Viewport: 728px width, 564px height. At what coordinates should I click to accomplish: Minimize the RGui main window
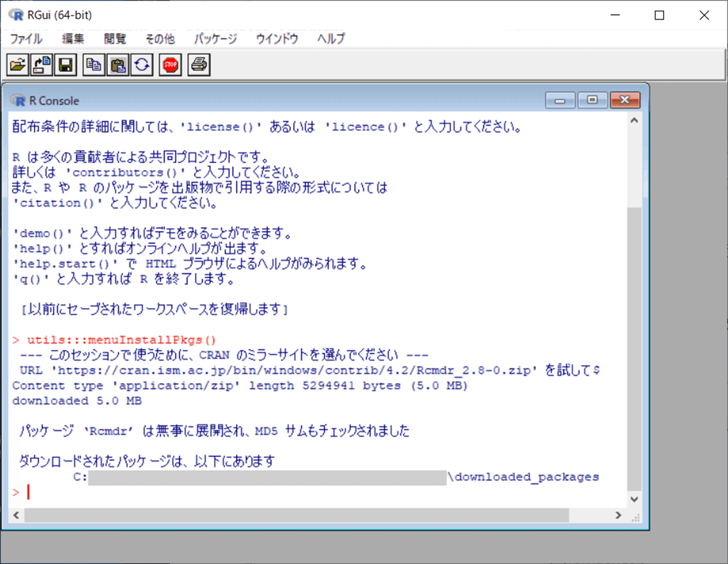[615, 16]
